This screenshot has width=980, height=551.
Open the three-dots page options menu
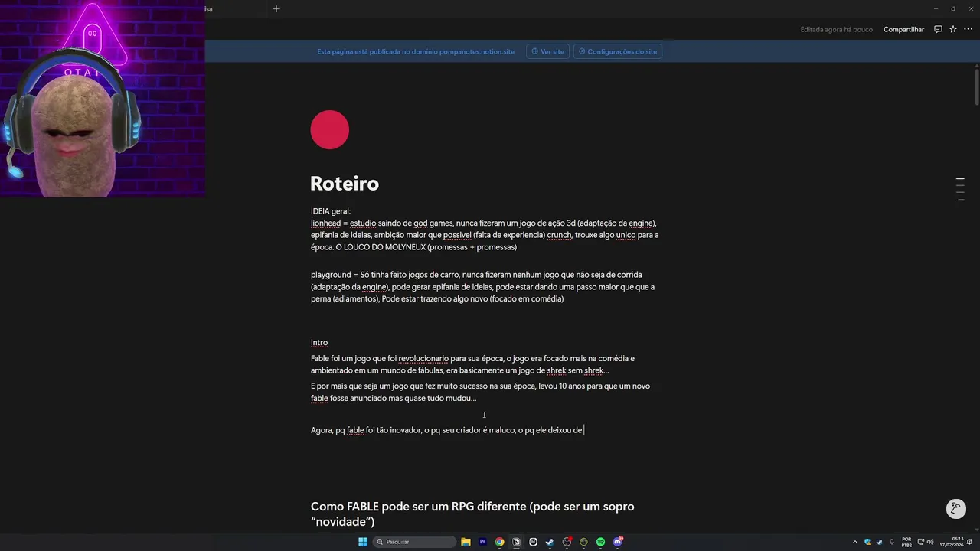coord(968,29)
